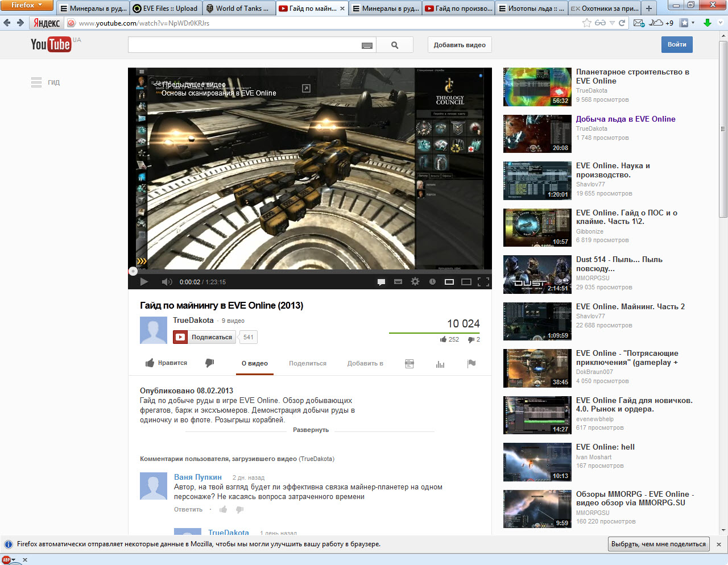Like the video with Нравится
The height and width of the screenshot is (565, 728).
pos(166,363)
